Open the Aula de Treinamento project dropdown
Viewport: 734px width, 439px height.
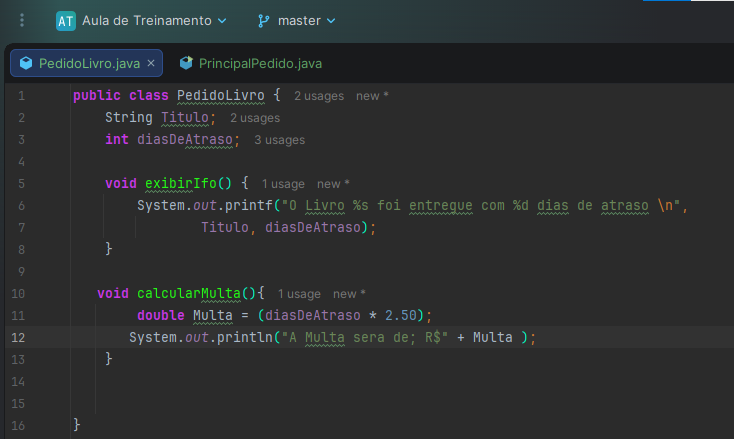tap(154, 21)
